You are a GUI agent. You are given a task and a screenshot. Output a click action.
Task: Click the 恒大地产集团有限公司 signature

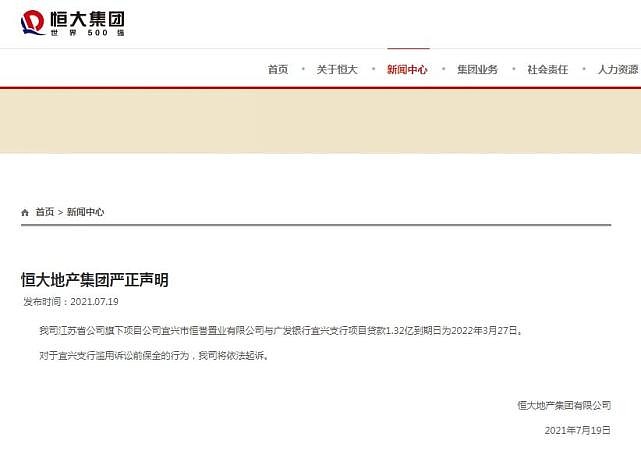(564, 406)
